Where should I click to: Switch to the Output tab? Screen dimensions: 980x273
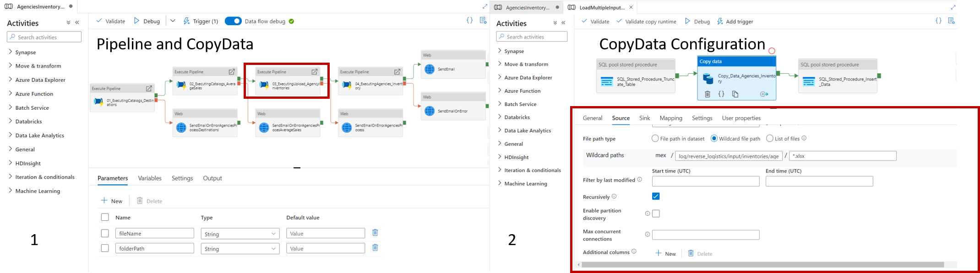tap(212, 178)
